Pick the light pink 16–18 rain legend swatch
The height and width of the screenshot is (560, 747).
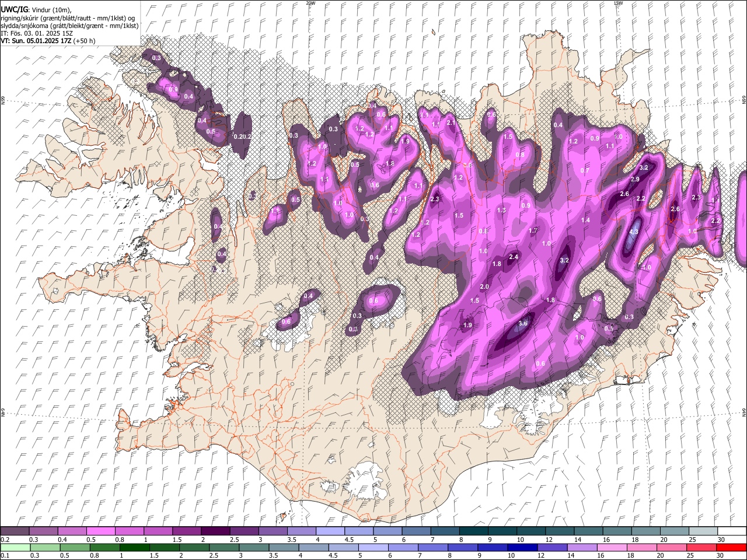pos(612,547)
